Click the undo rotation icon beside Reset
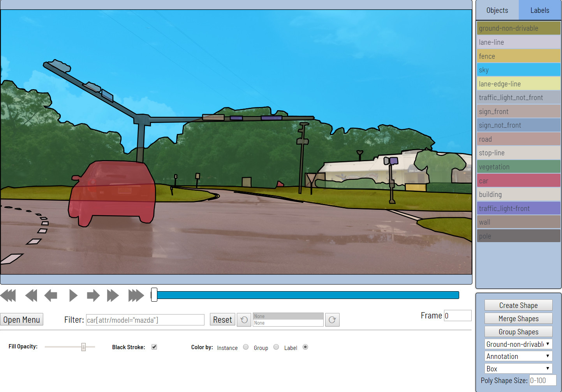Screen dimensions: 562x392 tap(244, 320)
